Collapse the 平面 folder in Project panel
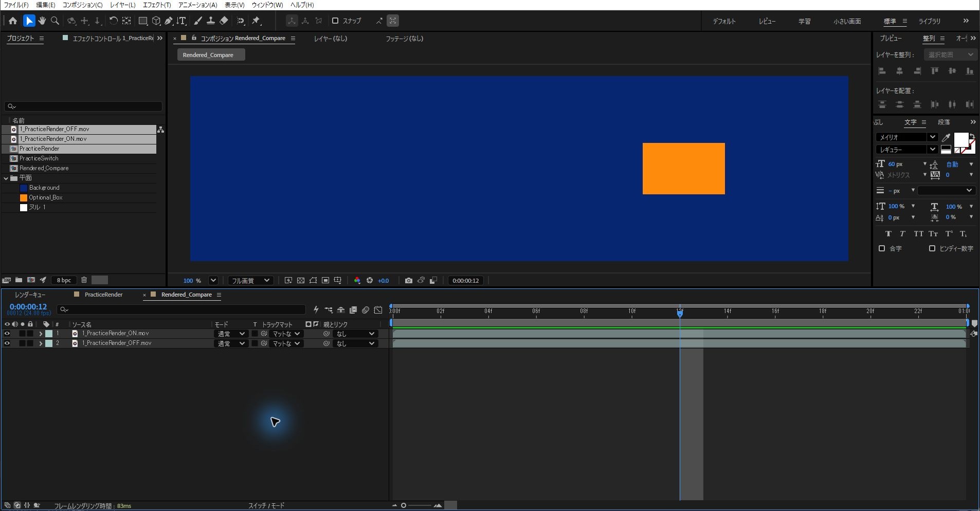This screenshot has height=511, width=980. pyautogui.click(x=6, y=178)
